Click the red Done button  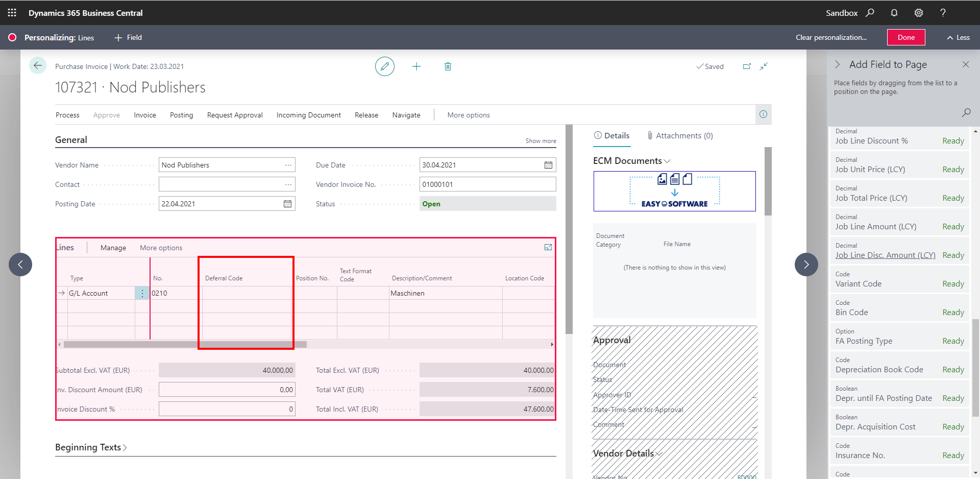point(906,37)
